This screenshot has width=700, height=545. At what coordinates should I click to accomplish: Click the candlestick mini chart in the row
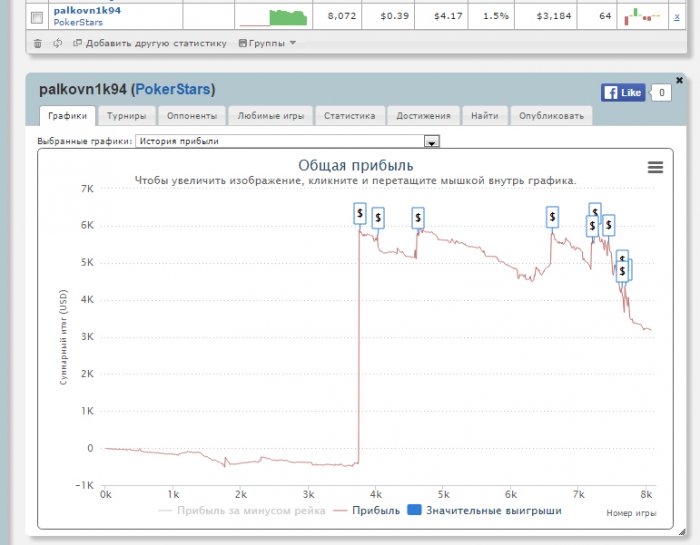[x=642, y=17]
